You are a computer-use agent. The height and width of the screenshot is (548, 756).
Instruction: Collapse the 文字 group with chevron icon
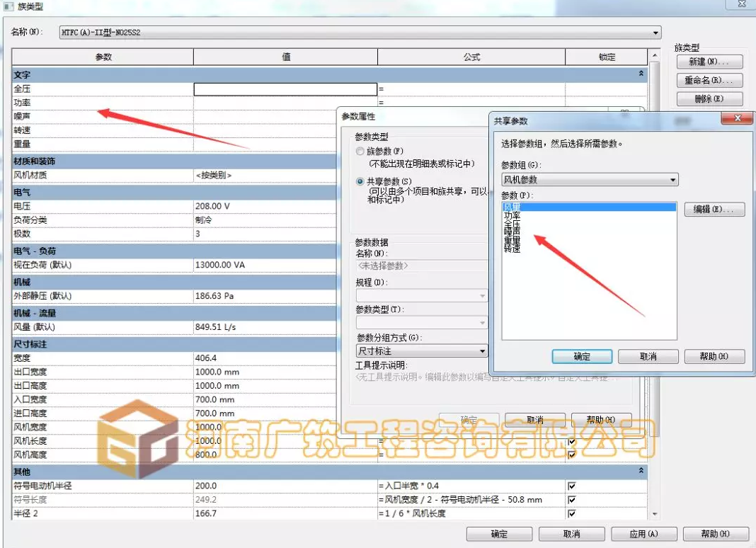click(641, 74)
